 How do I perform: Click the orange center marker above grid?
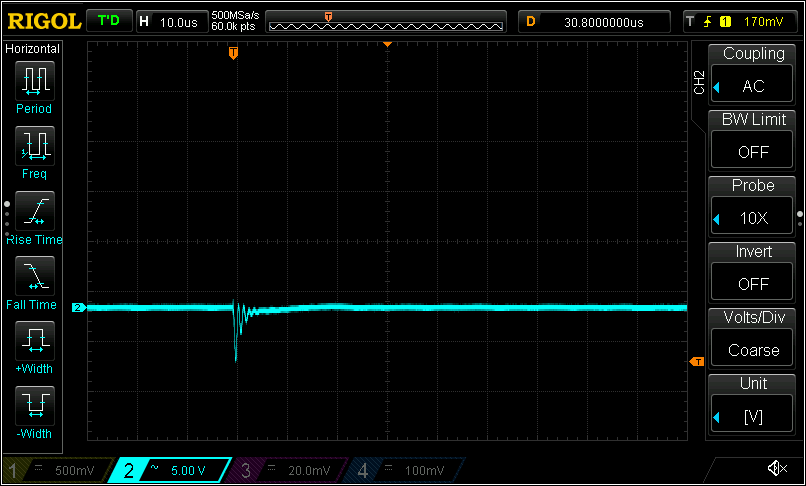(388, 45)
